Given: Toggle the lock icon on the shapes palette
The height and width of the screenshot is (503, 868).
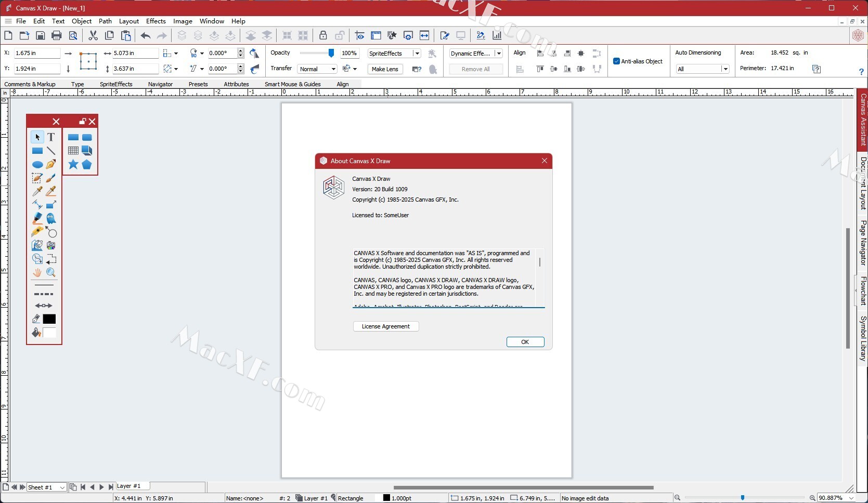Looking at the screenshot, I should (x=82, y=122).
